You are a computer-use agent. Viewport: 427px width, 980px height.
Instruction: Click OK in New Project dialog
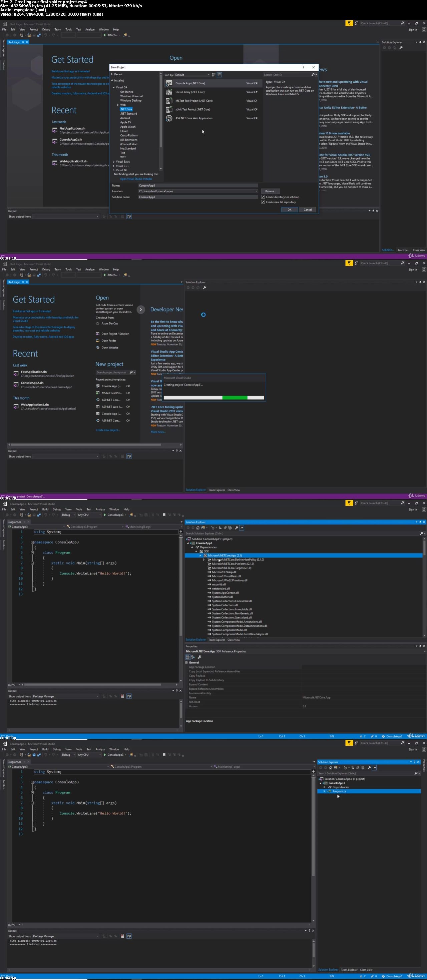click(290, 210)
